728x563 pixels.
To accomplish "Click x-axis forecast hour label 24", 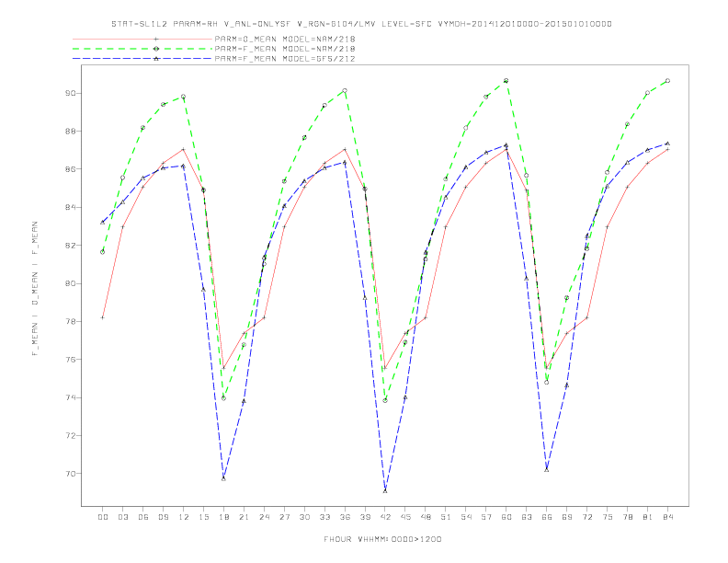I will pyautogui.click(x=264, y=517).
